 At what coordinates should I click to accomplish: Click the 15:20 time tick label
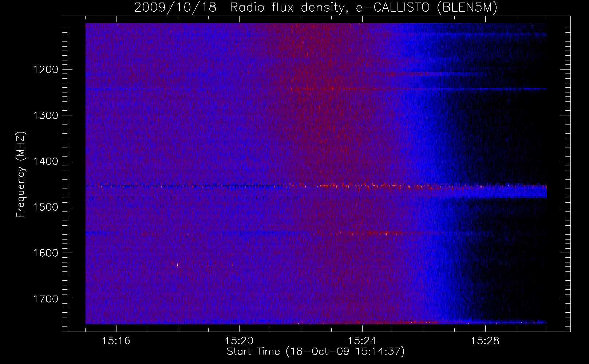tap(239, 341)
